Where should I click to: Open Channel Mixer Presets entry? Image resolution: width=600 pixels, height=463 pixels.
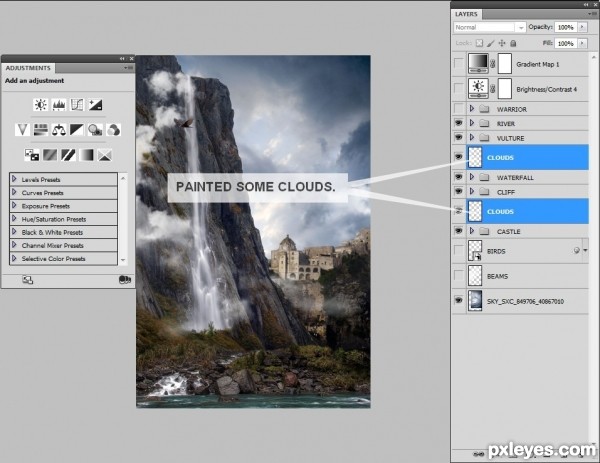[x=64, y=245]
